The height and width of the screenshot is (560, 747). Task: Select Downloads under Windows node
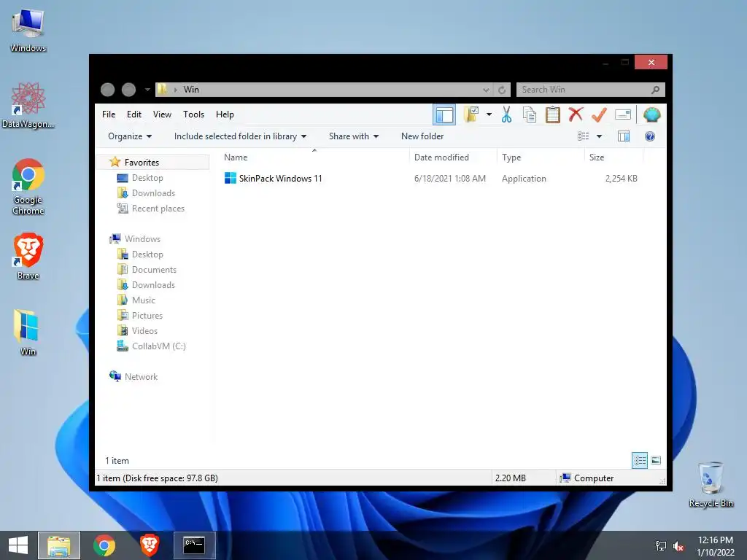tap(153, 285)
